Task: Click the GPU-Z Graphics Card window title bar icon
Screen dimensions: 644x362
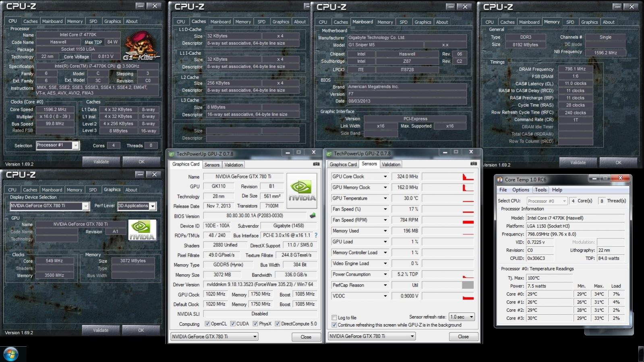Action: pos(172,154)
